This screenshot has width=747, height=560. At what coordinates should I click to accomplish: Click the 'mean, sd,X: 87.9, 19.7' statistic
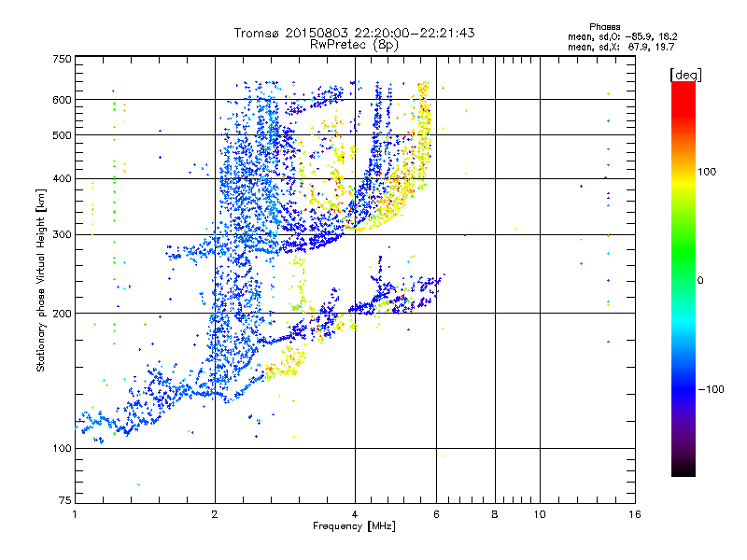621,47
